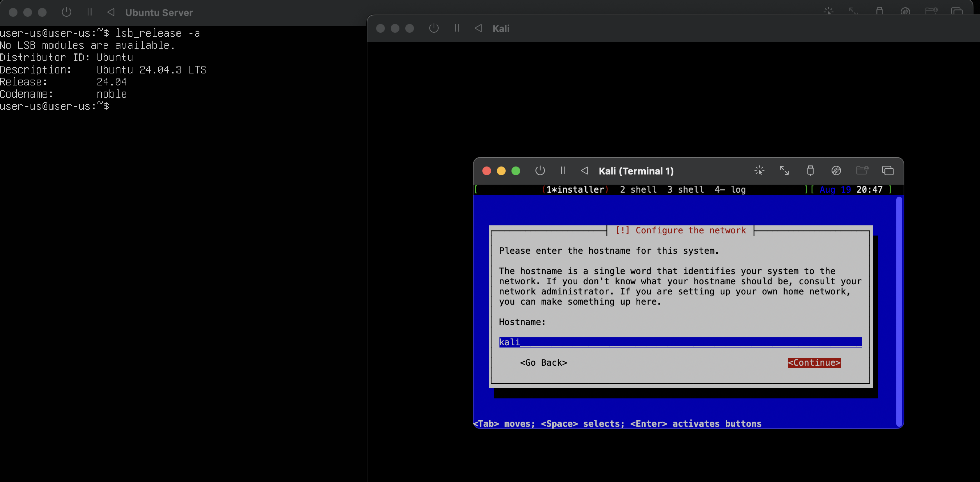Click USB icon in Ubuntu Server window toolbar
This screenshot has width=980, height=482.
coord(880,10)
